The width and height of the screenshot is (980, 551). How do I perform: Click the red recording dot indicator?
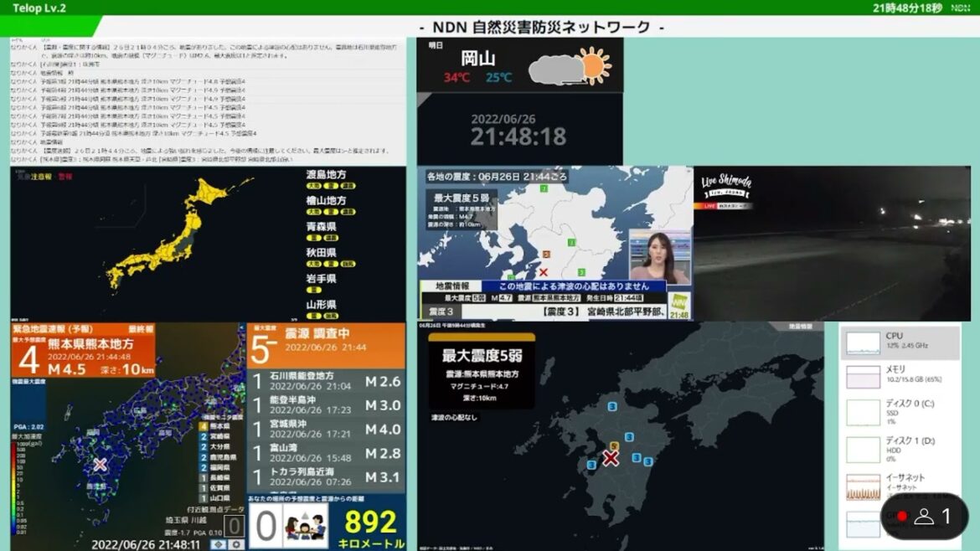coord(902,517)
